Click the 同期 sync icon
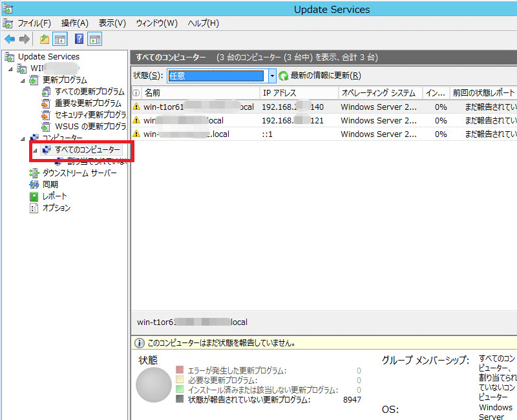The image size is (517, 420). [34, 185]
